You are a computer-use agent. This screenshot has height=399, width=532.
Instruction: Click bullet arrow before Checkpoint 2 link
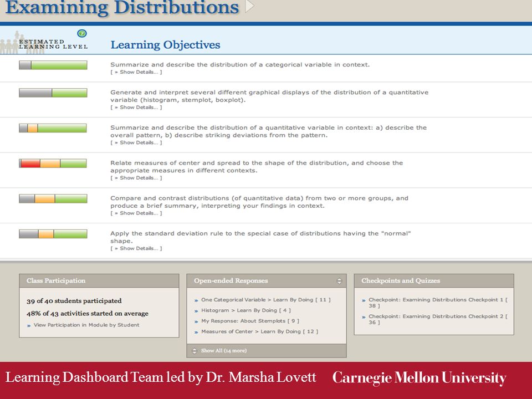[364, 317]
